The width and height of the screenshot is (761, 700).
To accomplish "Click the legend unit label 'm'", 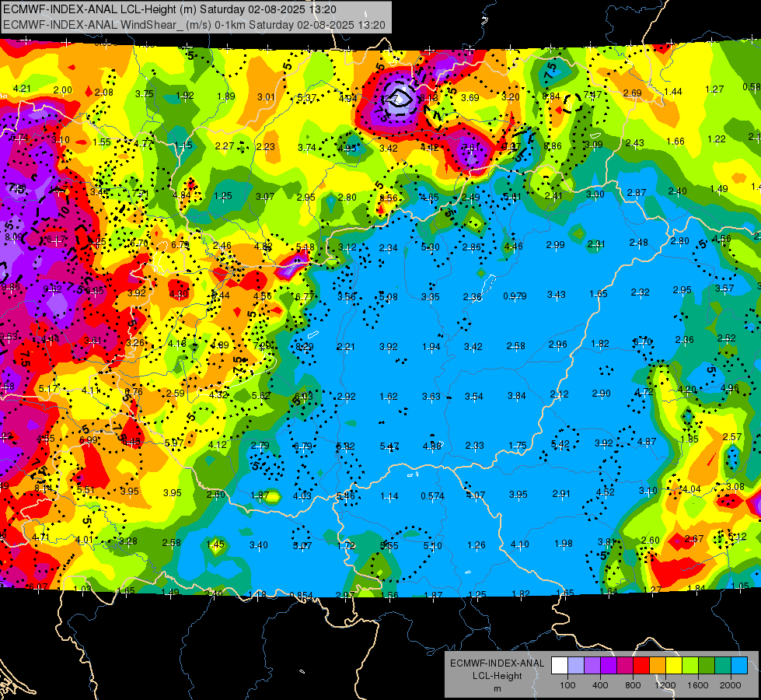I will pos(497,688).
